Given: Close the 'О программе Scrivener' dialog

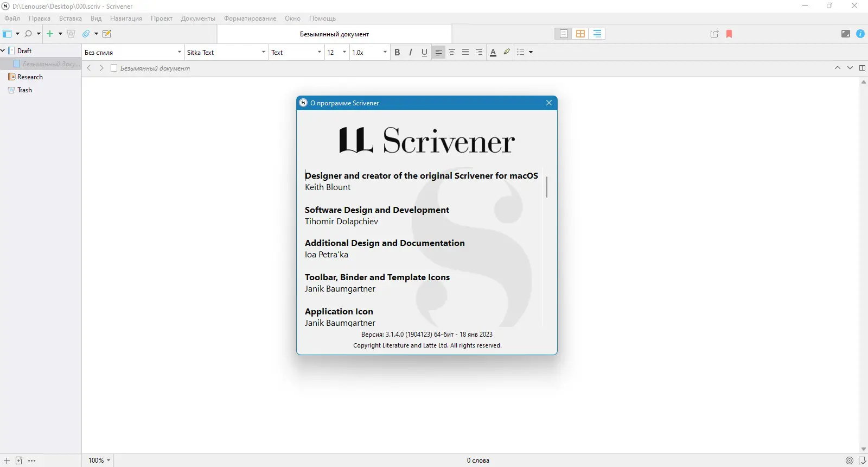Looking at the screenshot, I should coord(549,103).
